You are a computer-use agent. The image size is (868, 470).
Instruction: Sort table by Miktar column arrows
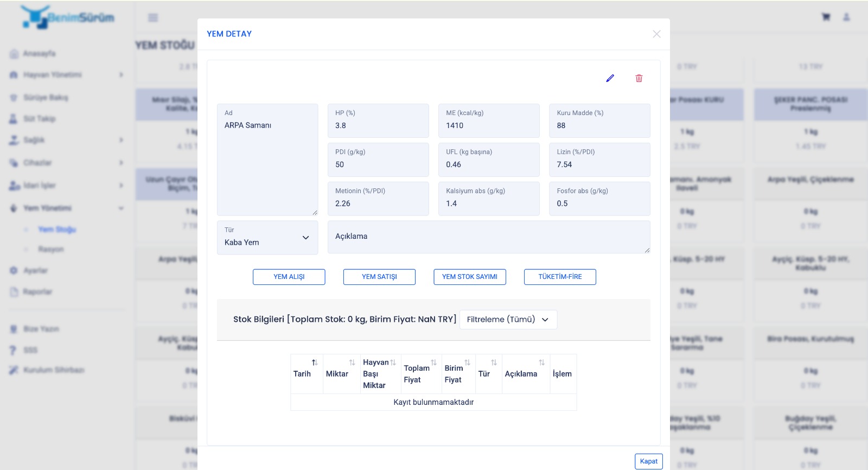[352, 363]
